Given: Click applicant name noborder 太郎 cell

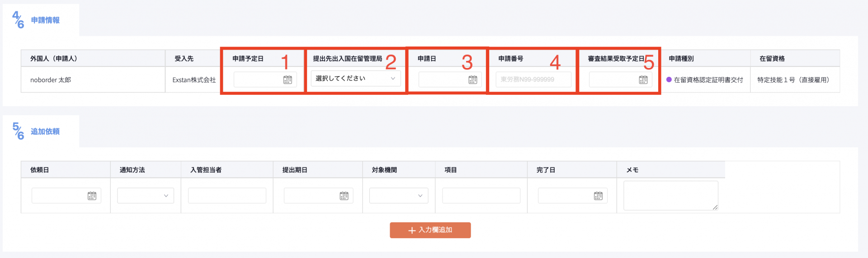Looking at the screenshot, I should 51,80.
